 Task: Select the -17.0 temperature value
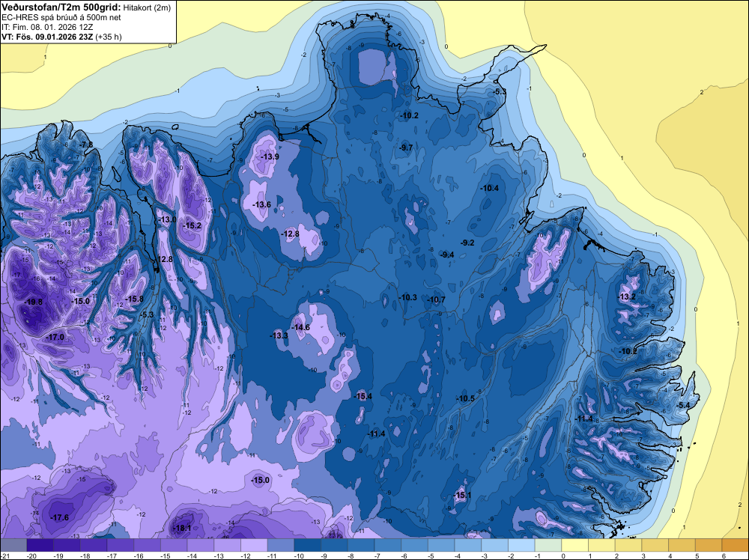pos(55,337)
